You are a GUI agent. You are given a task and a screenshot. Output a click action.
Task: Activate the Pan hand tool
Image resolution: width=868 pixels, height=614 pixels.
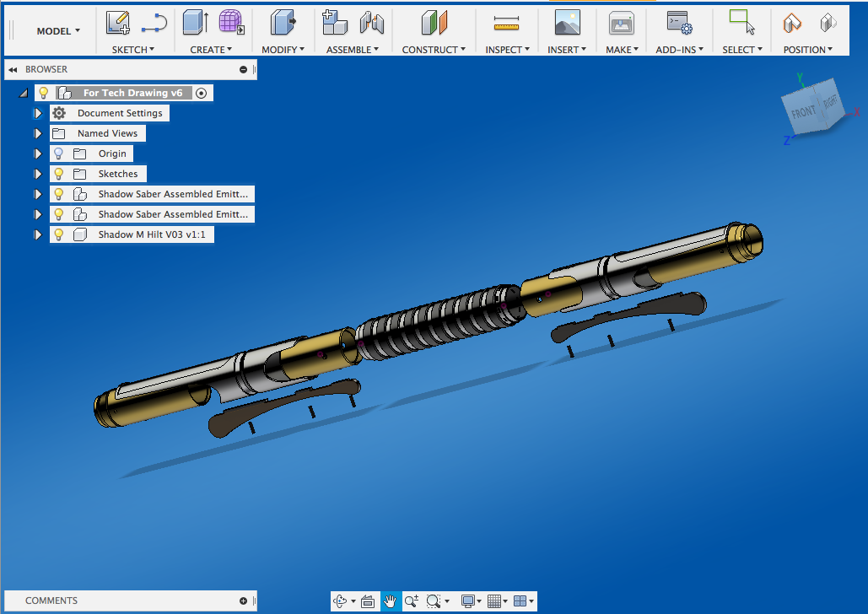click(390, 601)
